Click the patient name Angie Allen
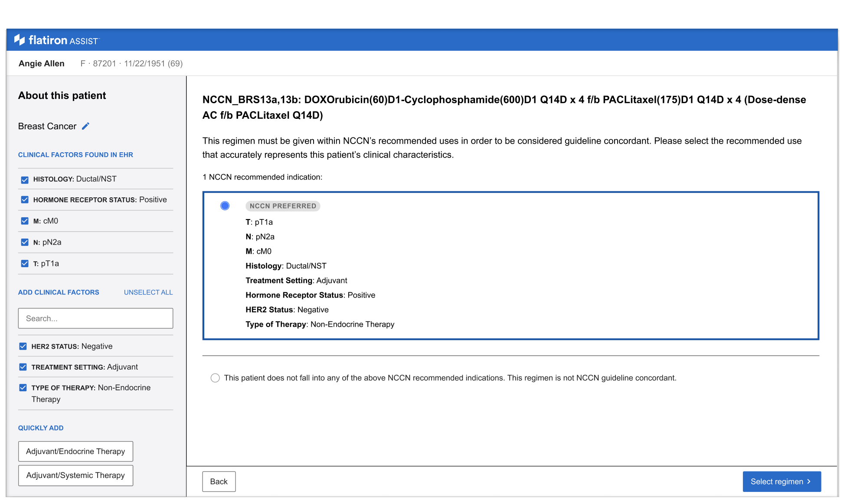 click(42, 63)
